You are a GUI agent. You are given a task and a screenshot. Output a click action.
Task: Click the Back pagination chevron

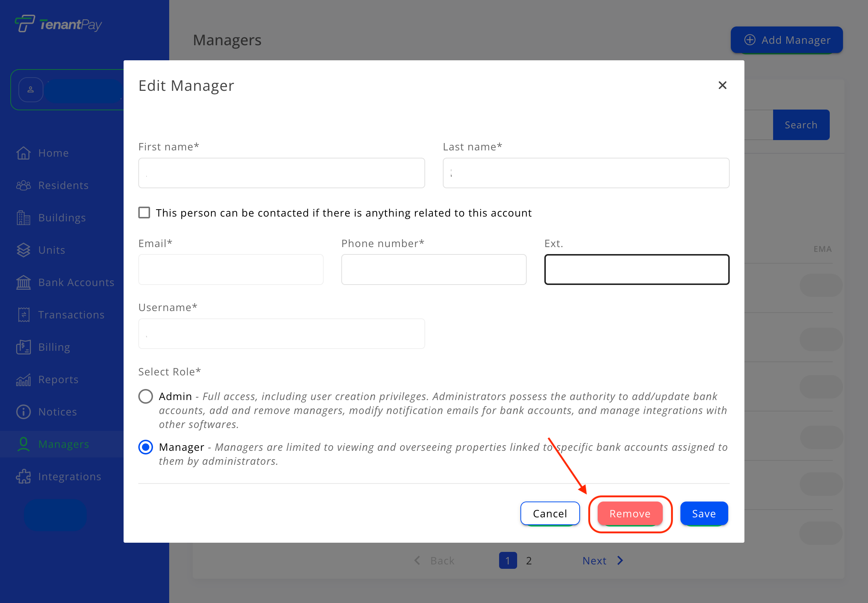point(417,561)
